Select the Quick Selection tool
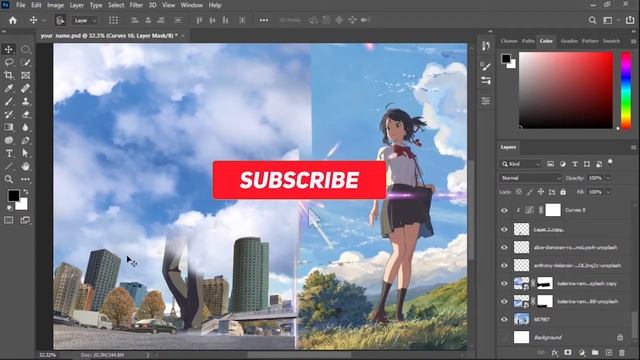Screen dimensions: 640x360 tap(25, 62)
